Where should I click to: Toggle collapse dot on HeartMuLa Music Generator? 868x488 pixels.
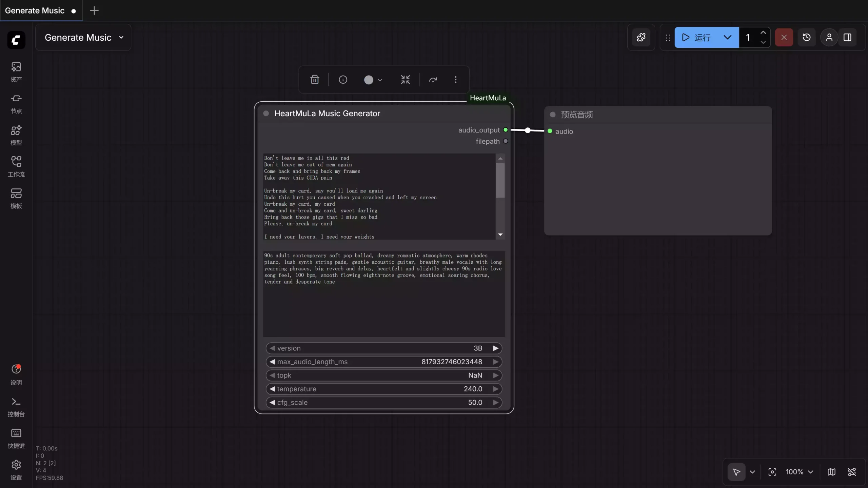click(266, 114)
